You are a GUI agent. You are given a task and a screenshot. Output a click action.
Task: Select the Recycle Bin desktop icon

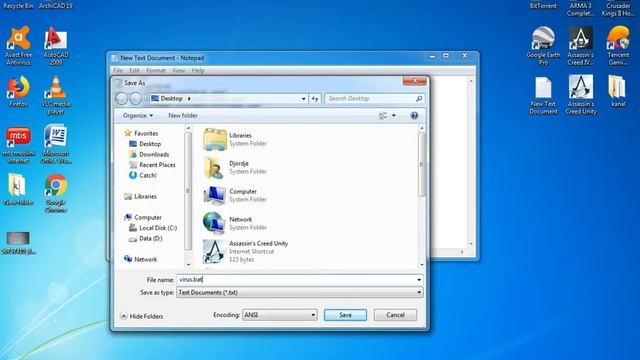pyautogui.click(x=18, y=5)
